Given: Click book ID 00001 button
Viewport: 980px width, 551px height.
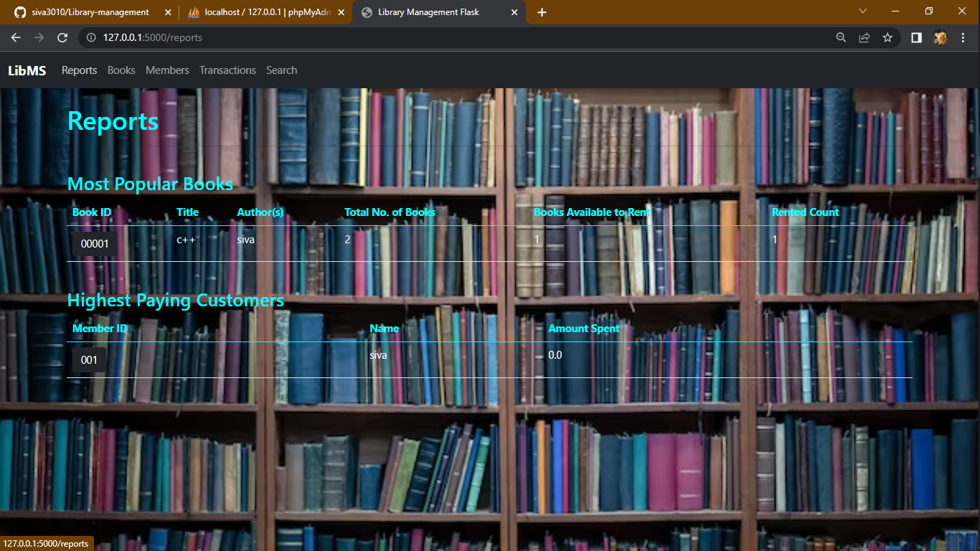Looking at the screenshot, I should [x=94, y=243].
